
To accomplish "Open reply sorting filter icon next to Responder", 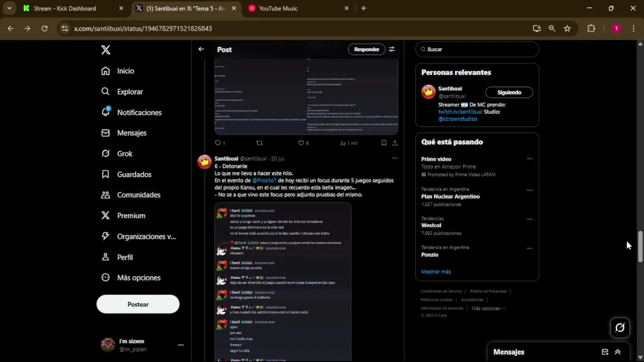I will [x=391, y=49].
